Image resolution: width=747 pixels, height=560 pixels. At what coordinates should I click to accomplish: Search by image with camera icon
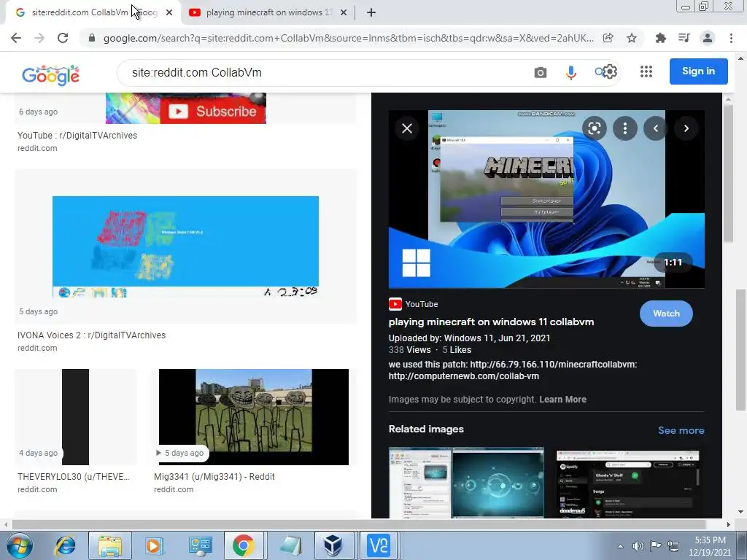541,72
